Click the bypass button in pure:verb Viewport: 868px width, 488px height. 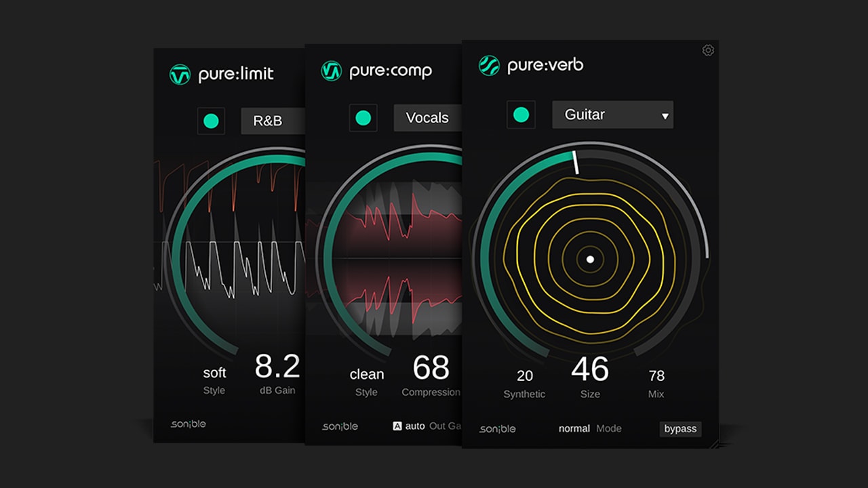(x=680, y=429)
